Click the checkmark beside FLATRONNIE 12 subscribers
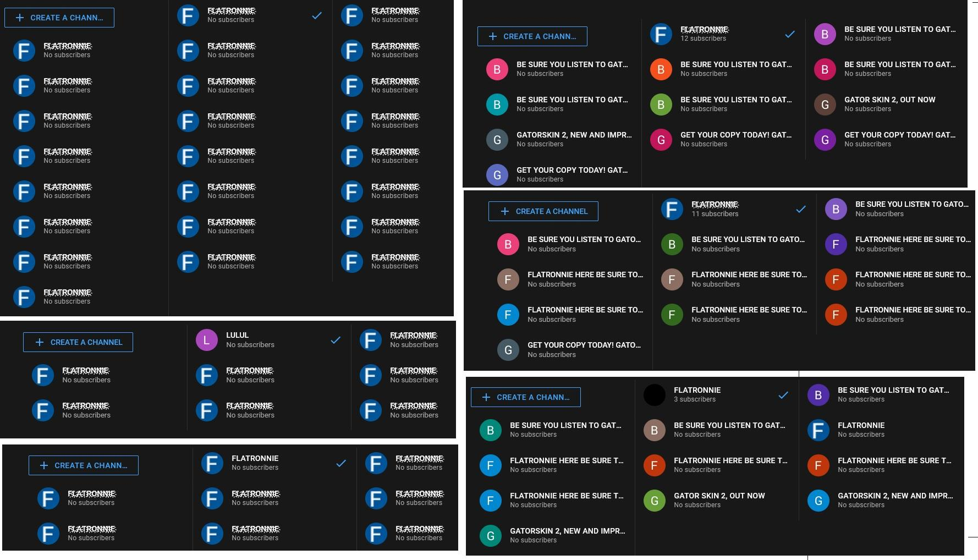The height and width of the screenshot is (560, 978). pyautogui.click(x=790, y=34)
